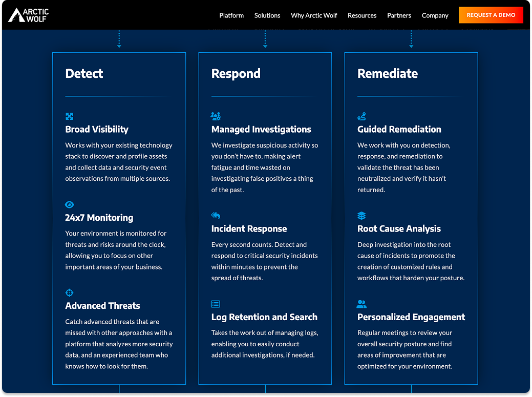Click the Managed Investigations title

click(x=261, y=129)
